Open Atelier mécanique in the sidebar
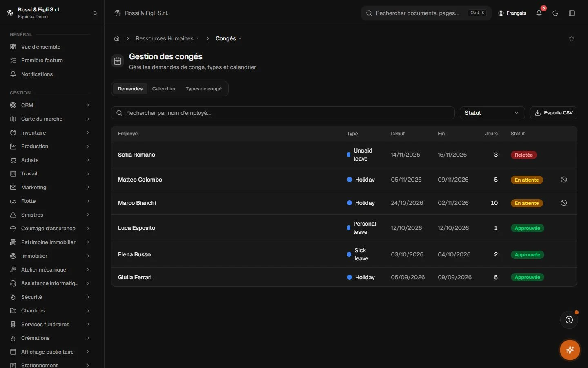The width and height of the screenshot is (588, 368). 50,269
